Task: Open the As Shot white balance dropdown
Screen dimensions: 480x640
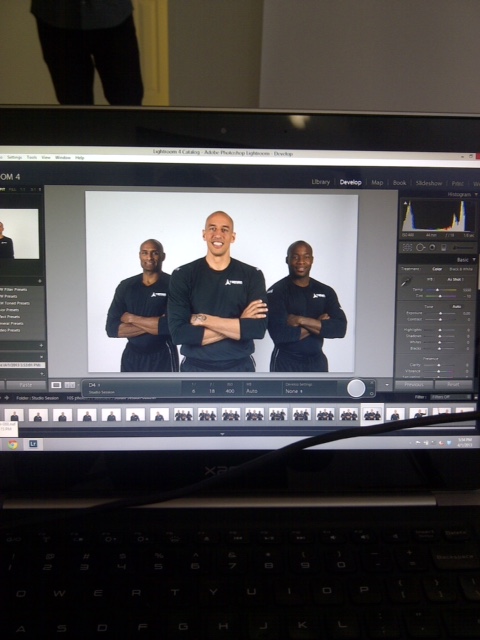Action: pos(456,280)
